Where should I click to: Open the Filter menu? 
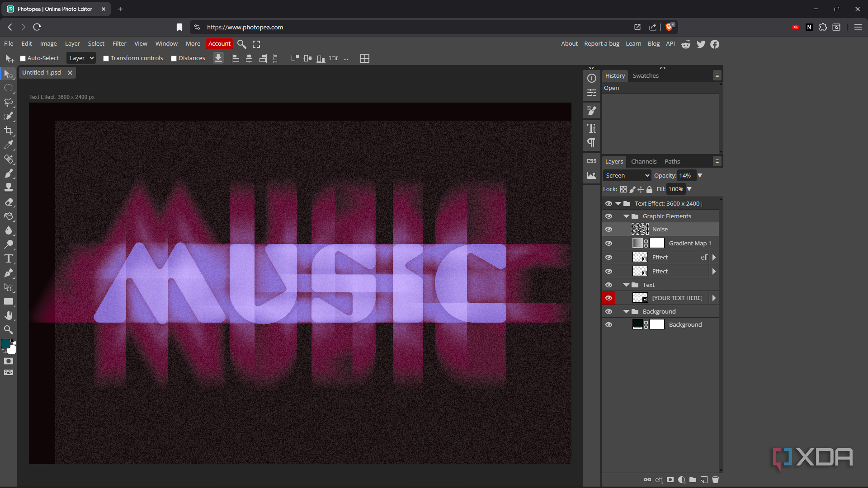(119, 44)
